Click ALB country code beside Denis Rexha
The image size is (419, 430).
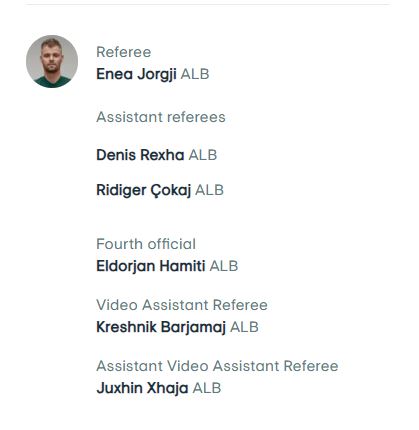click(x=203, y=155)
